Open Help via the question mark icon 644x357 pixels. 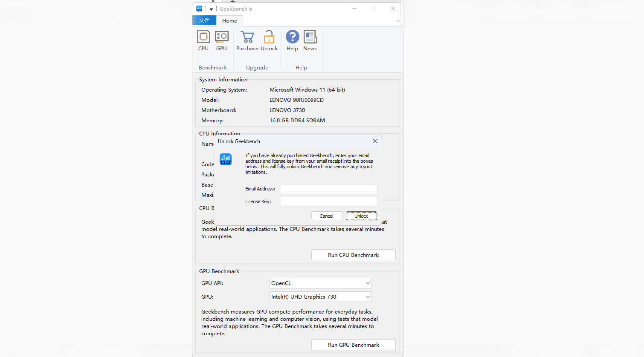click(292, 41)
